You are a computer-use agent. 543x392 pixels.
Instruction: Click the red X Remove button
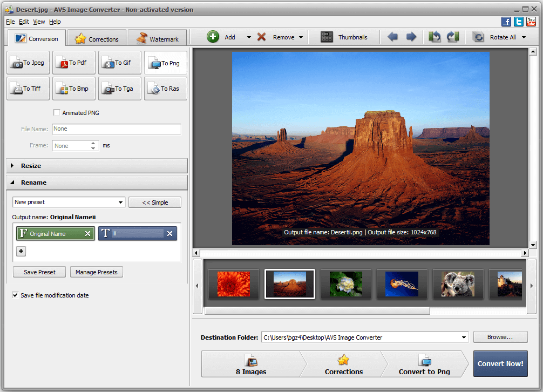(261, 37)
